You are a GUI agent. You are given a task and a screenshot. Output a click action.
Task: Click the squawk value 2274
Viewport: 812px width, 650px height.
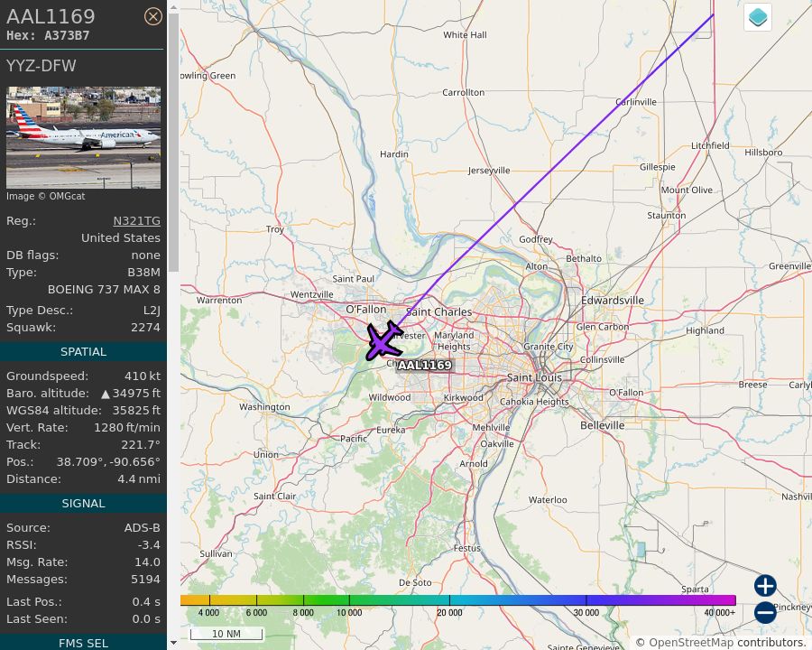pyautogui.click(x=145, y=327)
